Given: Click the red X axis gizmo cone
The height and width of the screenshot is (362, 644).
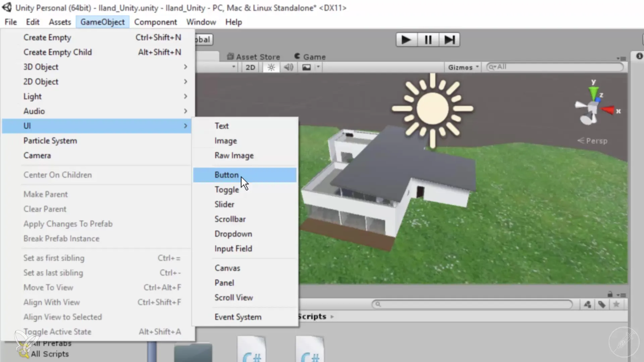Looking at the screenshot, I should [x=608, y=110].
